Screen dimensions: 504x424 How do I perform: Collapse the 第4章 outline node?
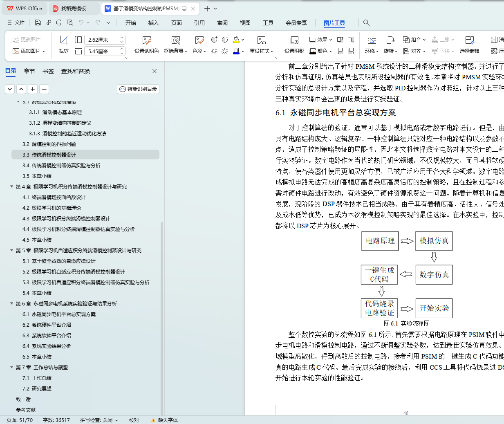coord(12,186)
